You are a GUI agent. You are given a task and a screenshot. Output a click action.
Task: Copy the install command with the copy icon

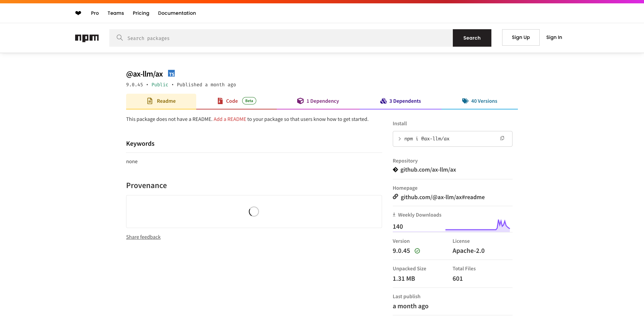tap(502, 138)
